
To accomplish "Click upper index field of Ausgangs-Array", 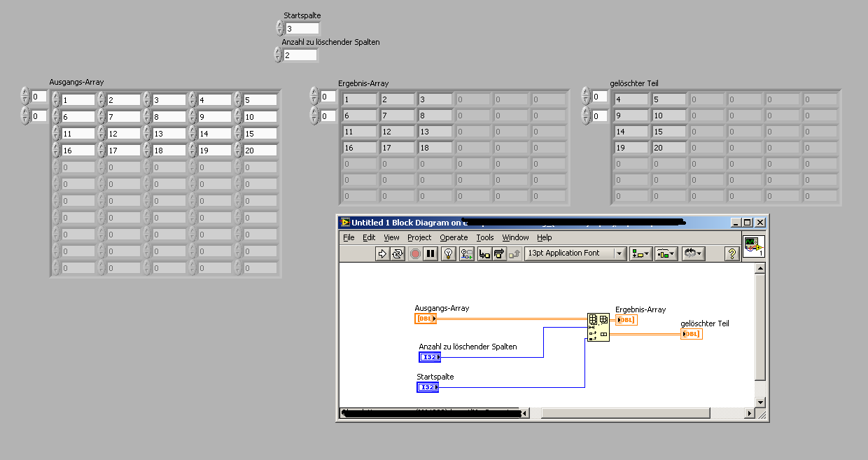I will coord(38,97).
